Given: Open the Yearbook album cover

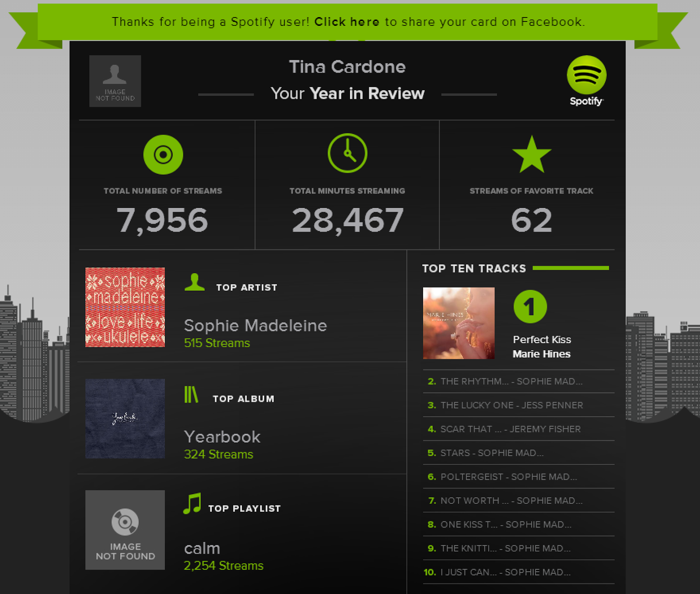Looking at the screenshot, I should [125, 418].
